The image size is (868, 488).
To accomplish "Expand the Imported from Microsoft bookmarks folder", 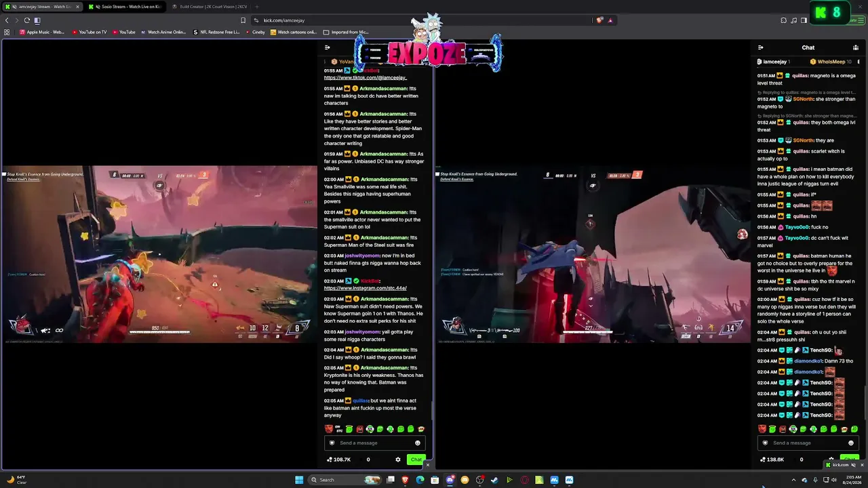I will 346,32.
